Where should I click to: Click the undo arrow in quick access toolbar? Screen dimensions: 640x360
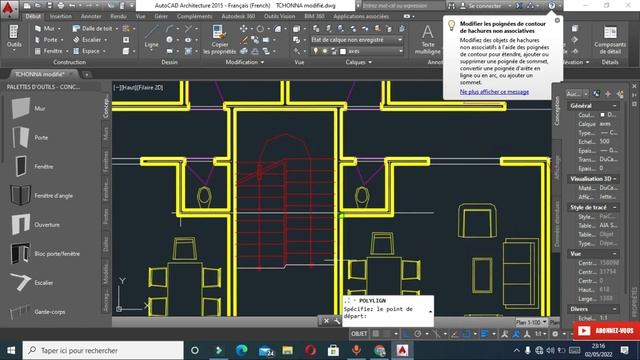pos(73,6)
